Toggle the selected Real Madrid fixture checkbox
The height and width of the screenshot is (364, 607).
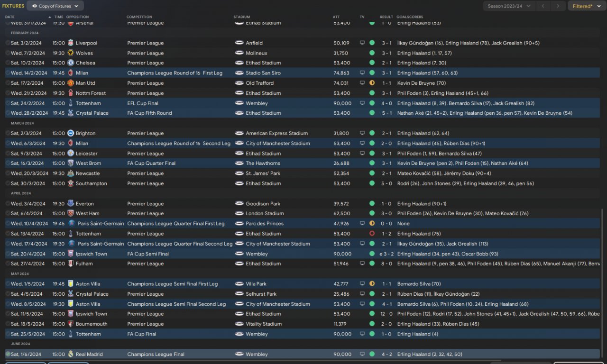pyautogui.click(x=8, y=354)
